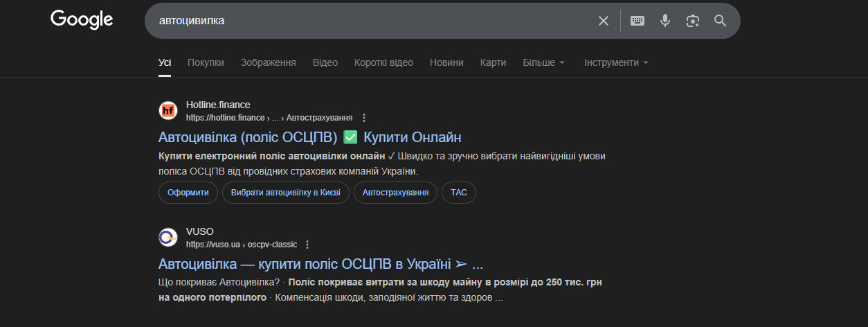Click Вибрати автоцивілку в Києві chip
Screen dimensions: 868x327
coord(286,193)
